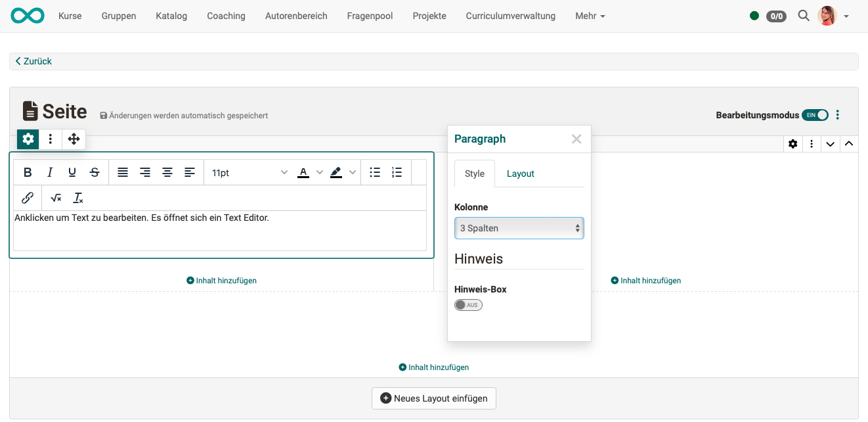This screenshot has height=422, width=868.
Task: Click the move handle of paragraph block
Action: coord(74,139)
